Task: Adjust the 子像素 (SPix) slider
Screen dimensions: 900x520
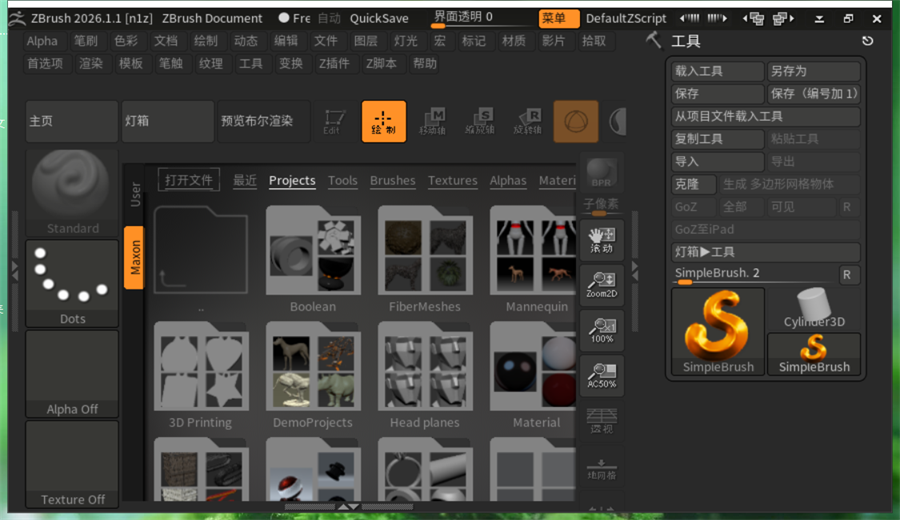Action: point(601,206)
